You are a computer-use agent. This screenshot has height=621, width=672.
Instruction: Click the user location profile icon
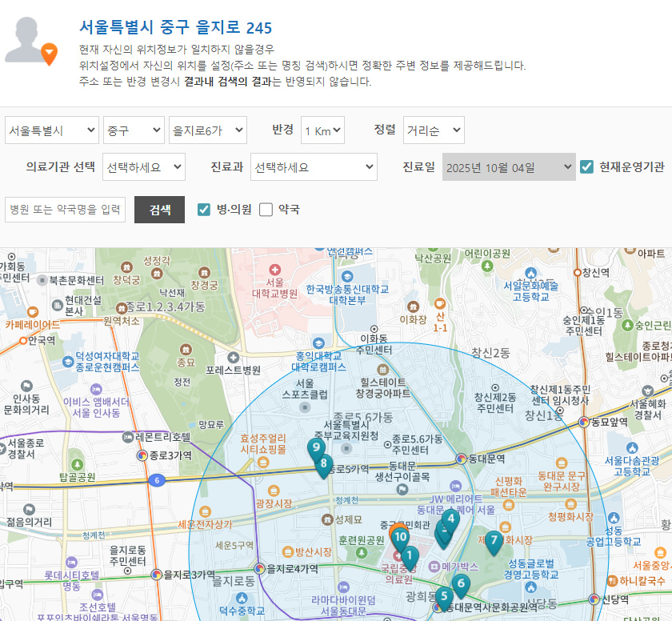click(x=31, y=41)
